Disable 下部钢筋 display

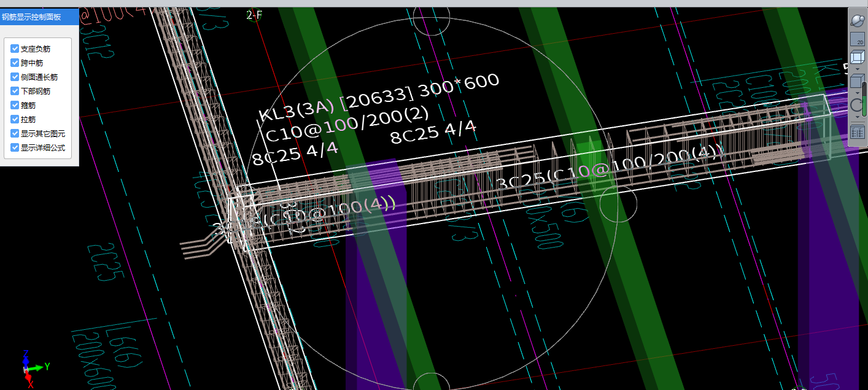click(15, 91)
